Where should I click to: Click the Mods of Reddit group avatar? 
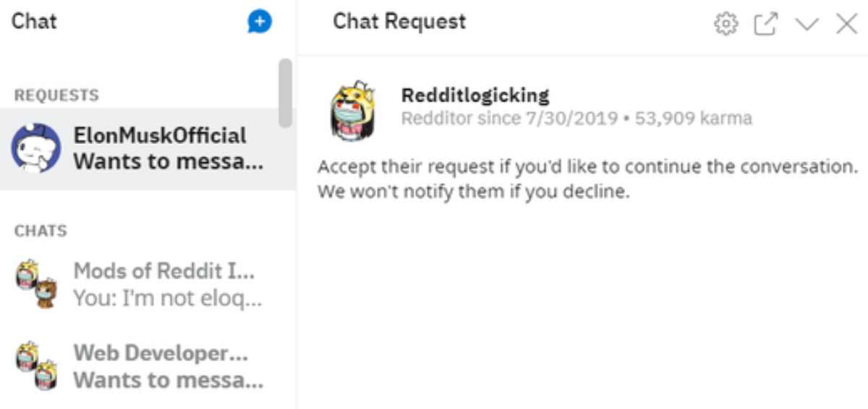[36, 284]
